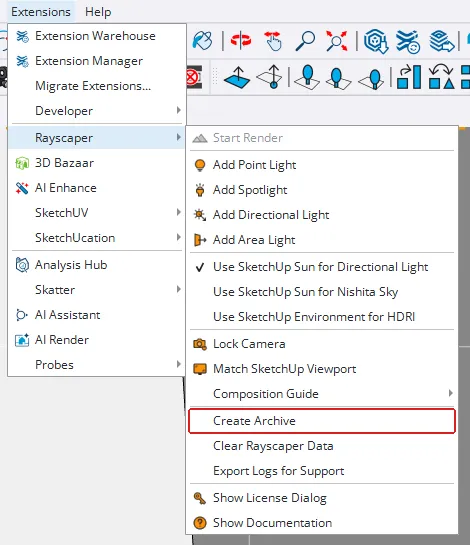Toggle Use SketchUp Sun for Nishita Sky

coord(322,292)
